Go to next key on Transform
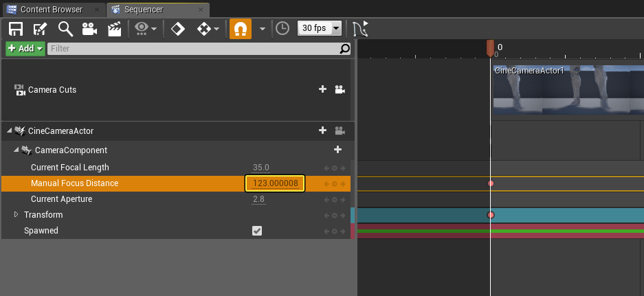 tap(342, 216)
